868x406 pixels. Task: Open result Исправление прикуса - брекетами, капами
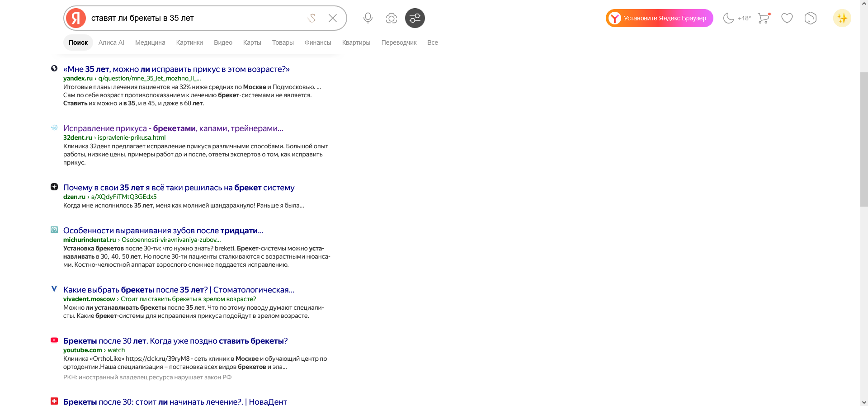[173, 128]
